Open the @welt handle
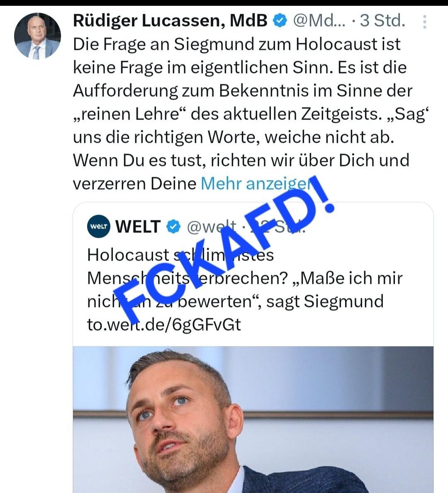 click(211, 227)
